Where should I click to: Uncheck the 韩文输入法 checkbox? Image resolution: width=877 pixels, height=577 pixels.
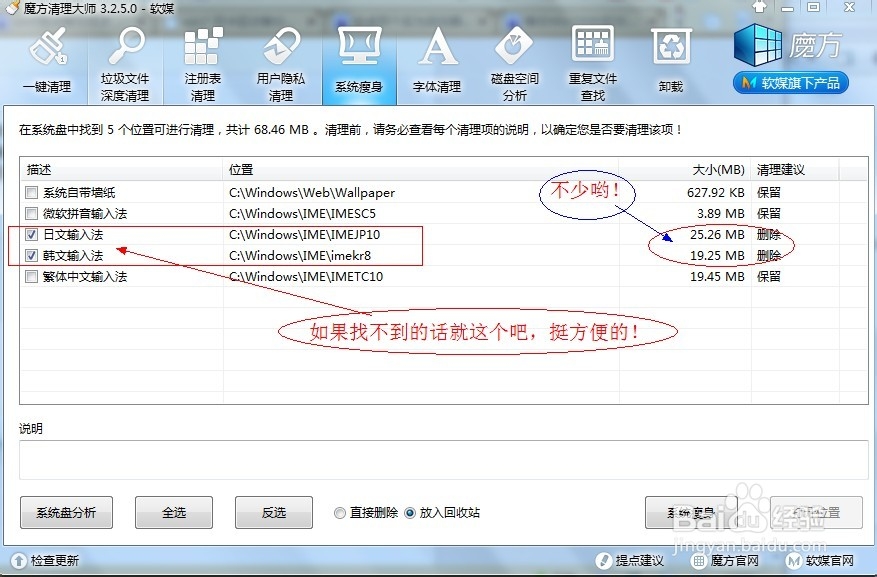click(31, 256)
